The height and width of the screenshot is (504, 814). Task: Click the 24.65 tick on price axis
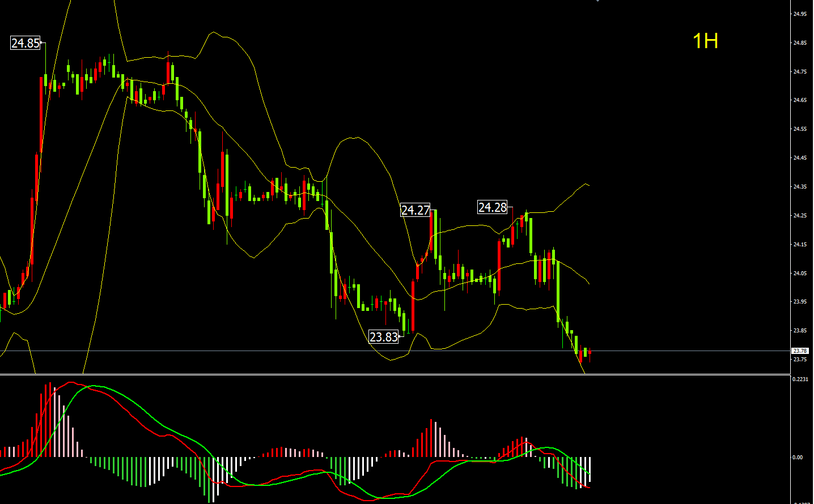point(800,100)
